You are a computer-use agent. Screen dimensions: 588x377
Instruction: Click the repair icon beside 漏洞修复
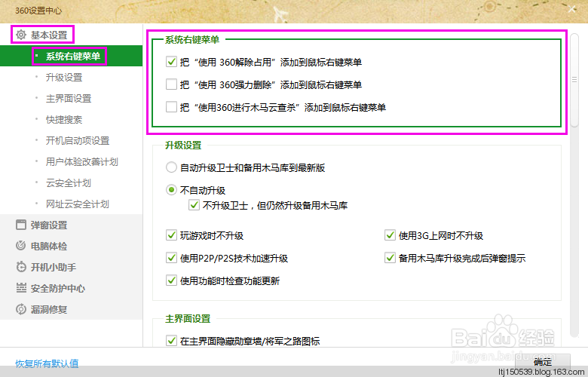coord(21,309)
